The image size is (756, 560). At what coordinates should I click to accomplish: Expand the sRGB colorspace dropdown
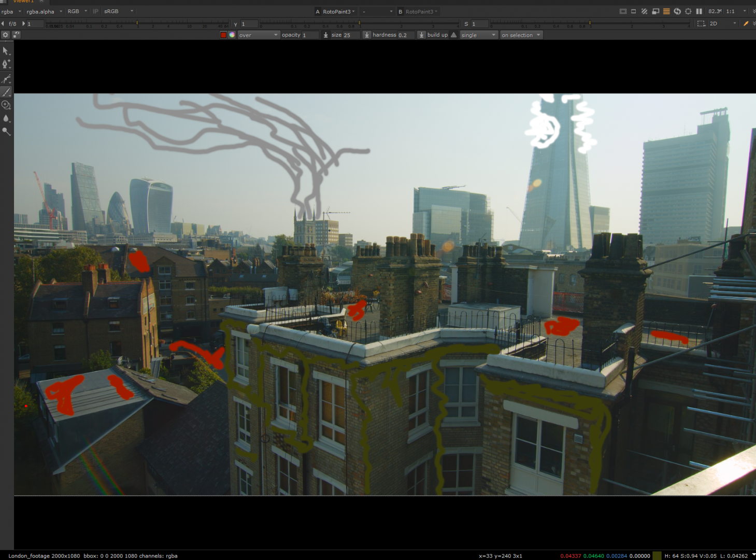pyautogui.click(x=119, y=11)
